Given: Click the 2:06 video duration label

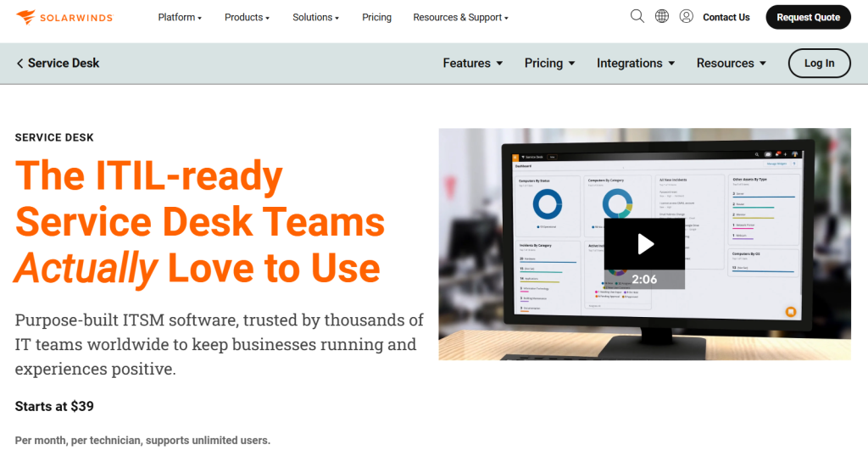Looking at the screenshot, I should (x=644, y=280).
